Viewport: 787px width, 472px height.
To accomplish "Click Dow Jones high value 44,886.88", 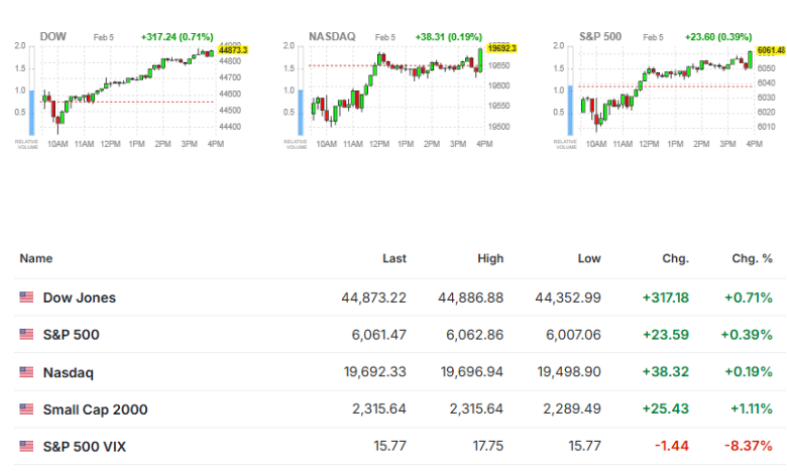I will coord(471,298).
